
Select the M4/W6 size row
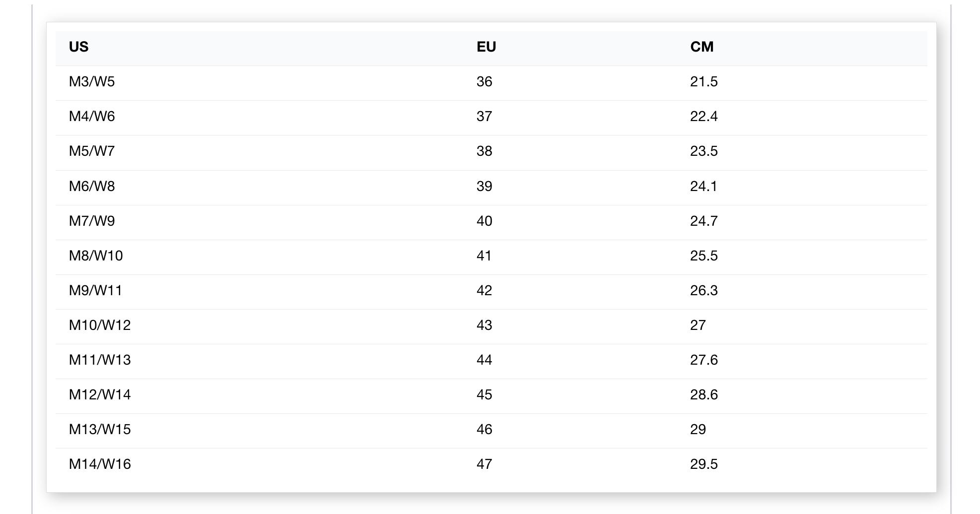tap(491, 117)
